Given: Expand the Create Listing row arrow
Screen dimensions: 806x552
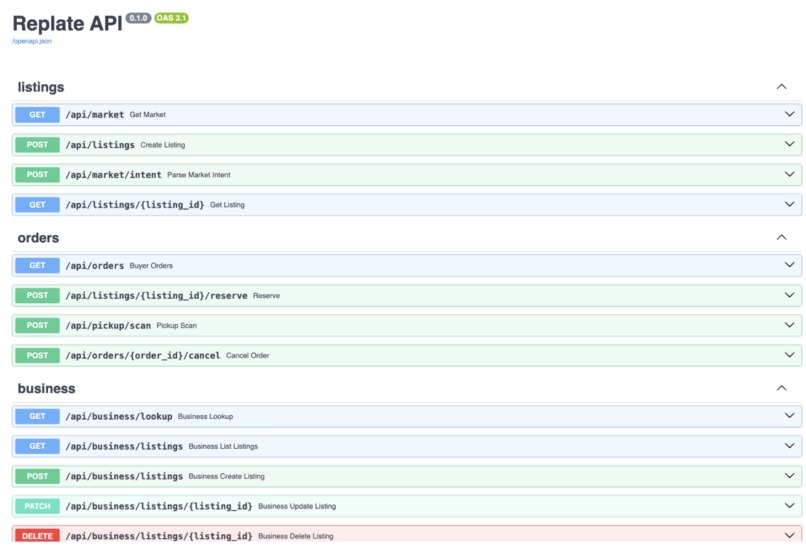Looking at the screenshot, I should (790, 144).
